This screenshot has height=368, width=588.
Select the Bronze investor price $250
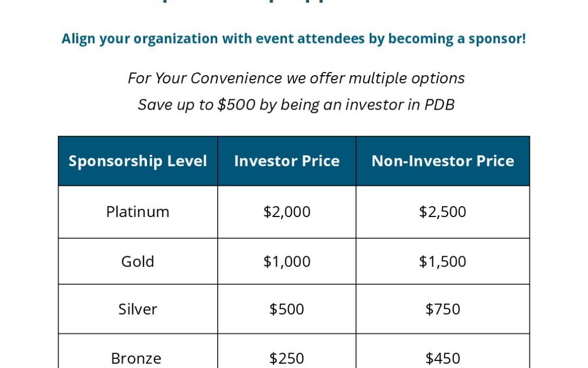287,358
